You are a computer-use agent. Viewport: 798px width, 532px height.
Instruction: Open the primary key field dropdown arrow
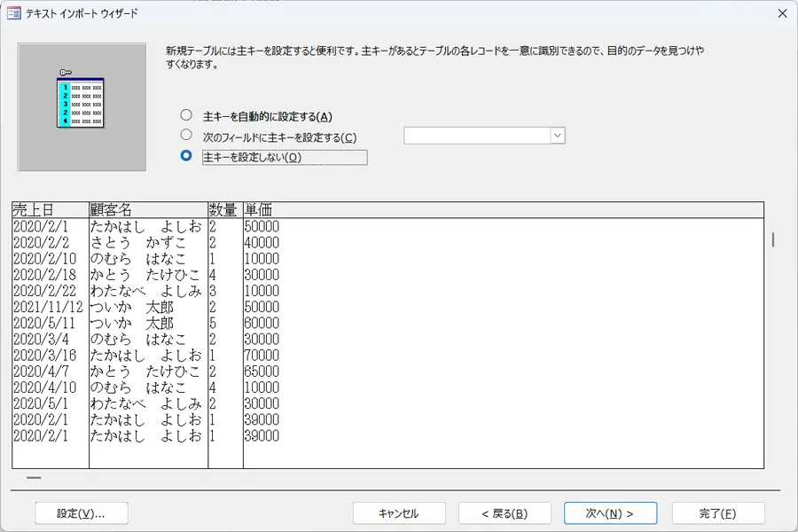557,136
